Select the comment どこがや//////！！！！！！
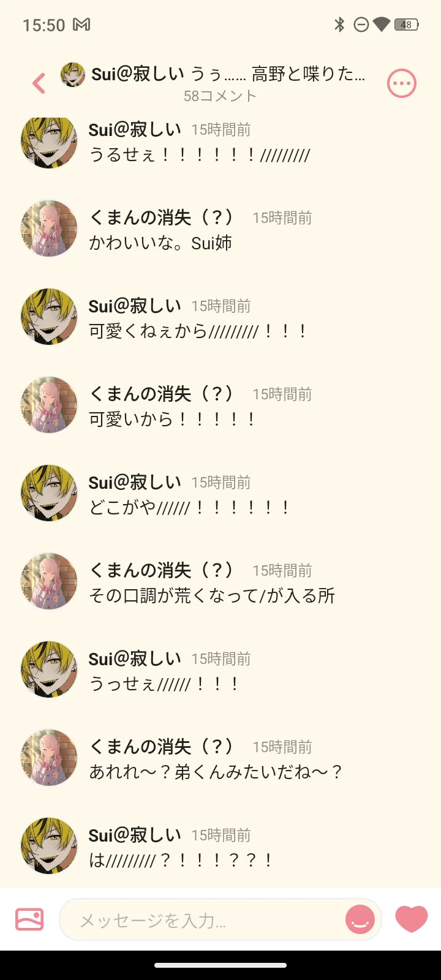 coord(189,507)
